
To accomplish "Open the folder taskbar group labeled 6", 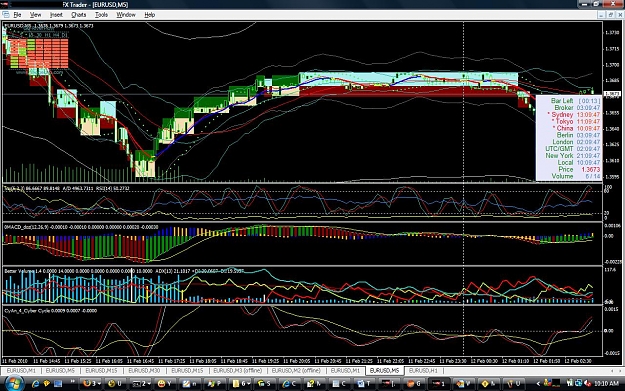I will [240, 383].
